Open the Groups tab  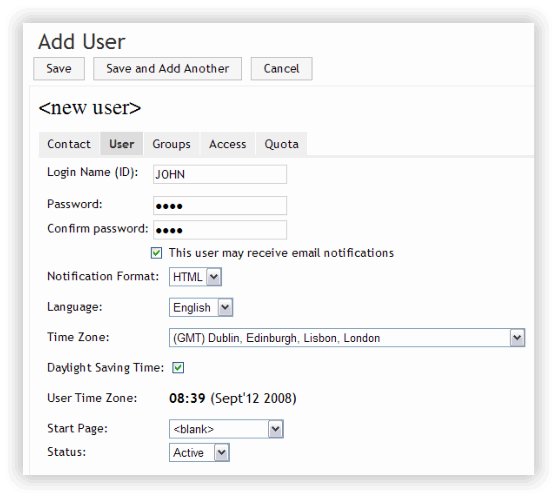(x=172, y=144)
